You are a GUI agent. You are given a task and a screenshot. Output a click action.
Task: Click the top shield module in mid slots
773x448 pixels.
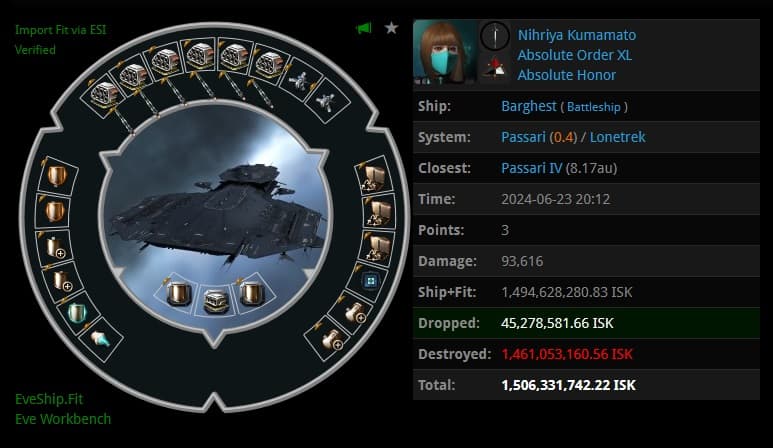57,175
